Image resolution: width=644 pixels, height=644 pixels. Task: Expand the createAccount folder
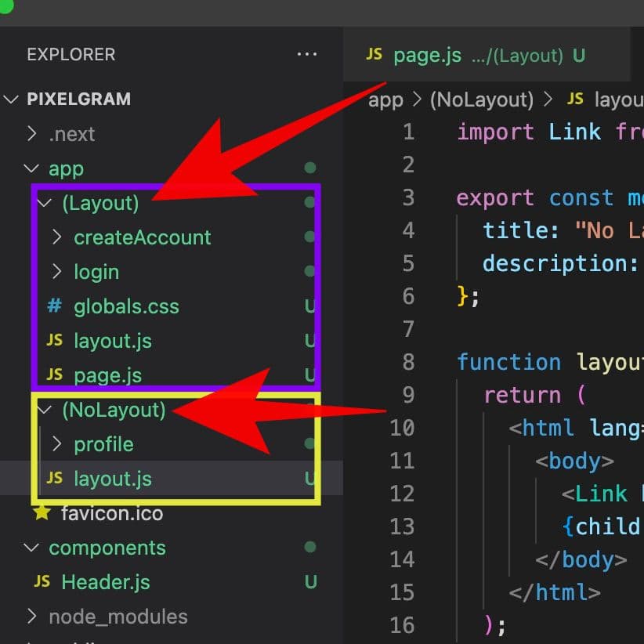[x=56, y=237]
